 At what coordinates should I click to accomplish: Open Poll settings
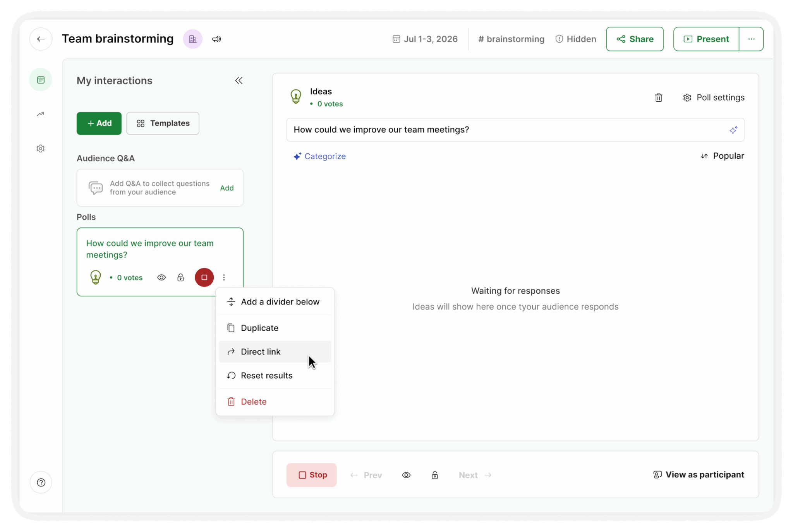tap(714, 98)
